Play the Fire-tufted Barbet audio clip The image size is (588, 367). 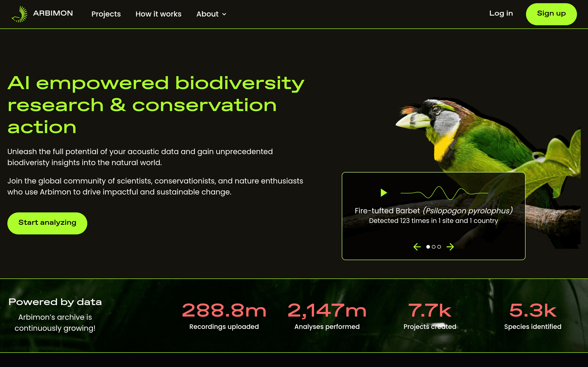(x=384, y=193)
